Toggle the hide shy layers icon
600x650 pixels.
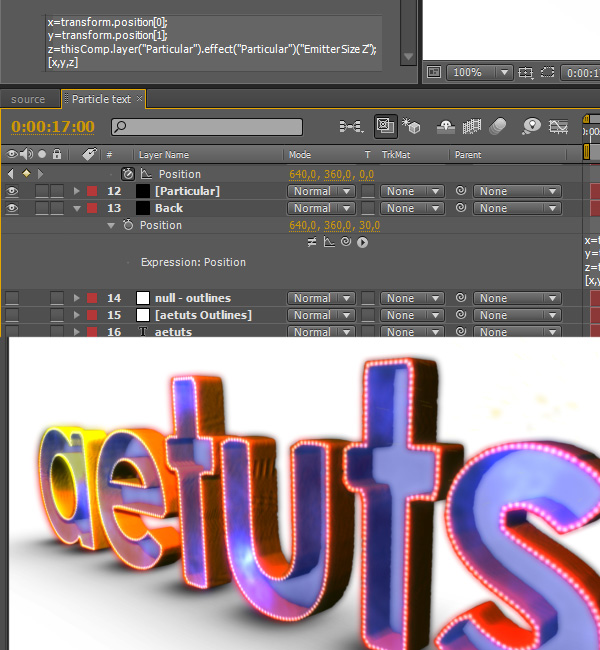[446, 126]
